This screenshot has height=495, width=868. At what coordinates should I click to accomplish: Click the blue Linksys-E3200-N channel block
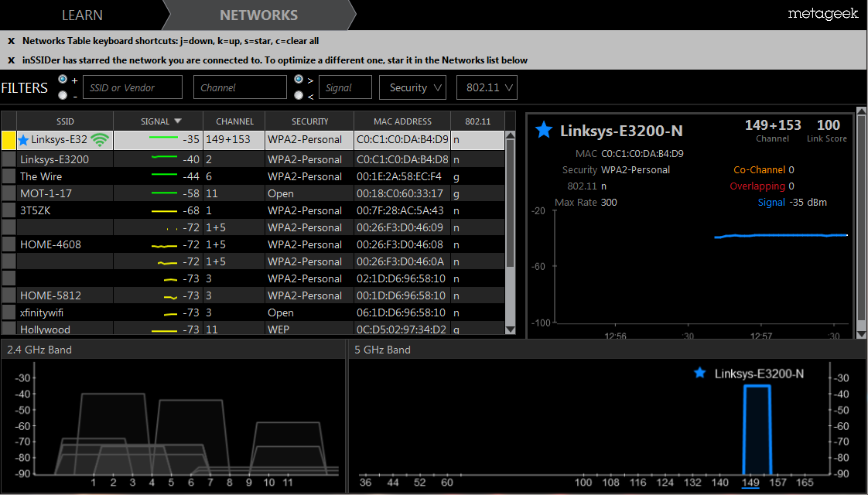click(757, 429)
